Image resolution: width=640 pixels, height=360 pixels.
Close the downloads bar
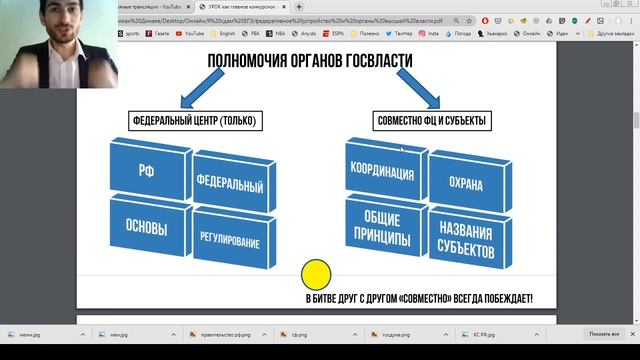(x=633, y=334)
